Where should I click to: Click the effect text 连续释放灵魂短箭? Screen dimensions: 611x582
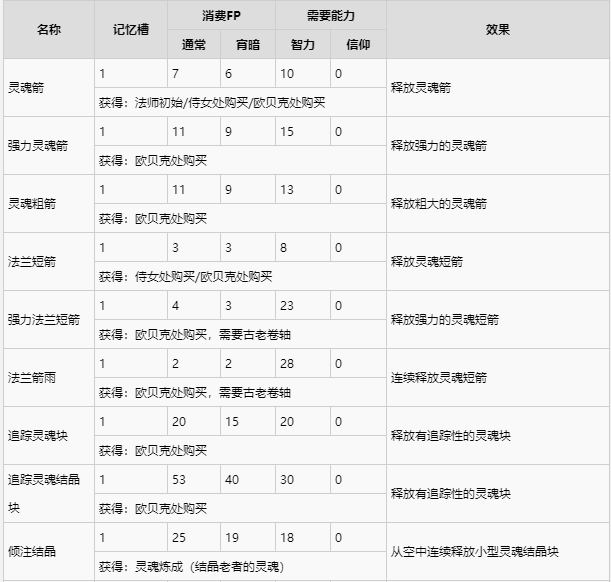coord(439,378)
